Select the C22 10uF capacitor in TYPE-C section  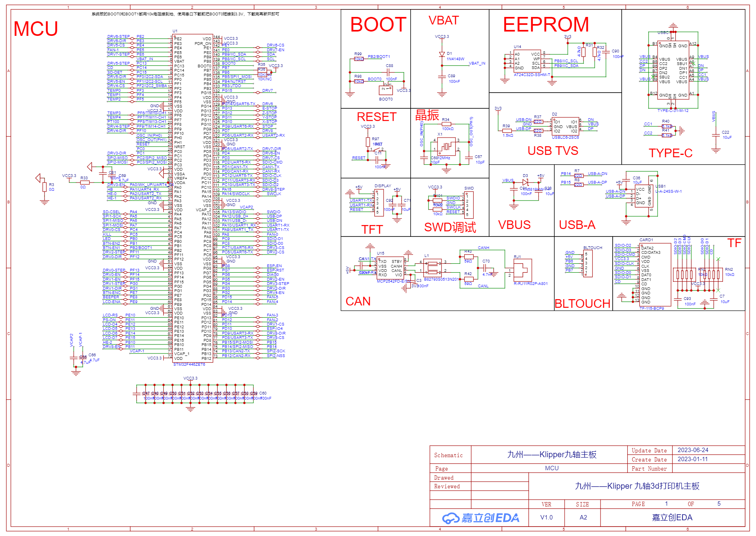[716, 135]
